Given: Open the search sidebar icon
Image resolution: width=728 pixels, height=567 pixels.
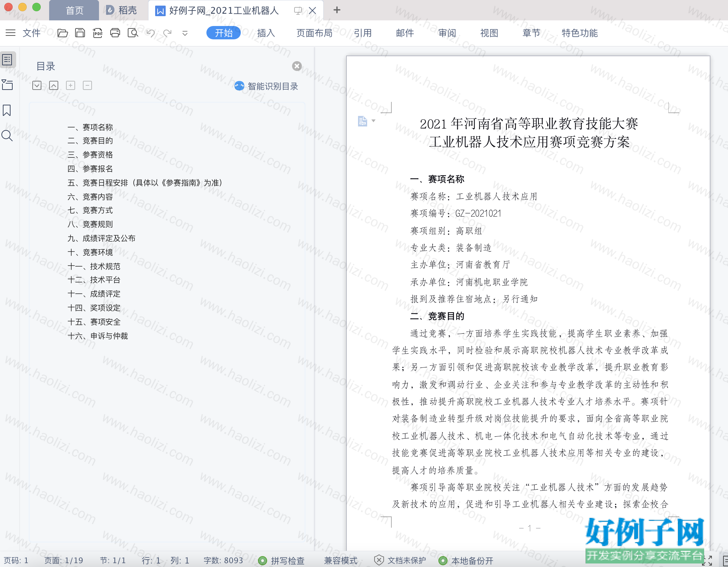Looking at the screenshot, I should 7,136.
